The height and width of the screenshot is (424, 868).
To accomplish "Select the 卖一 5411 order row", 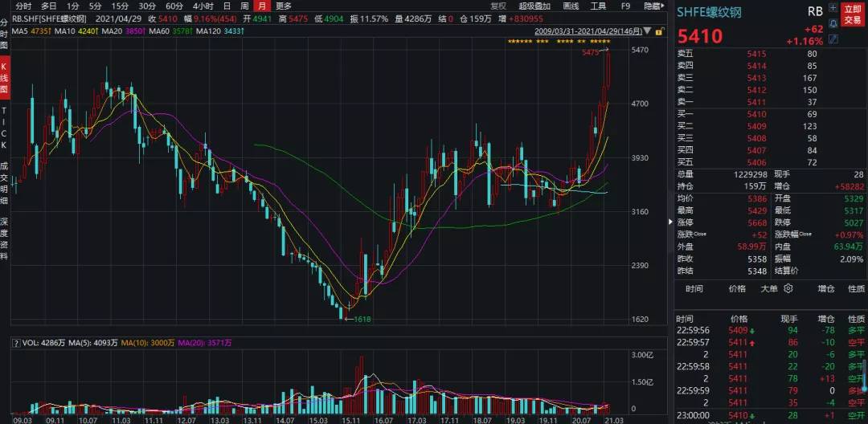I will pyautogui.click(x=747, y=102).
